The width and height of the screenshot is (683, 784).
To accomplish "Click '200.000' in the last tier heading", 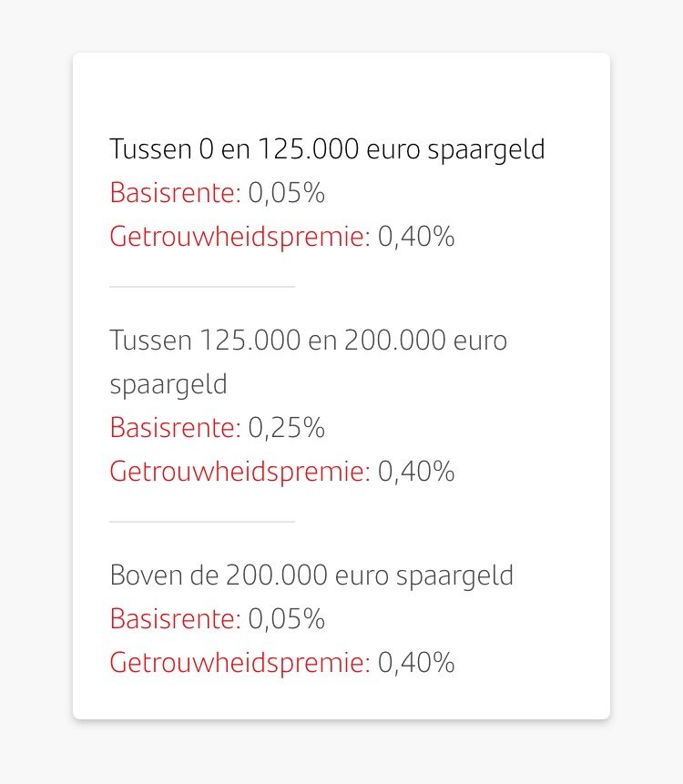I will 277,575.
